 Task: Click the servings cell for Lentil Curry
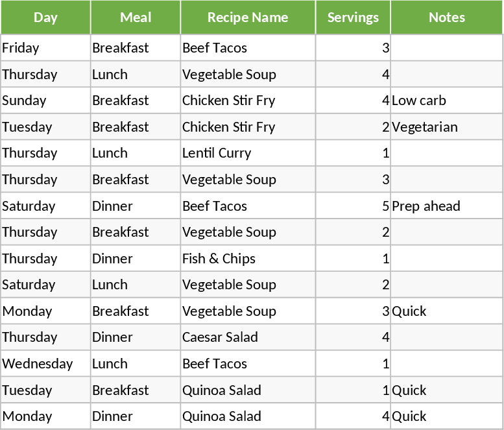click(353, 153)
